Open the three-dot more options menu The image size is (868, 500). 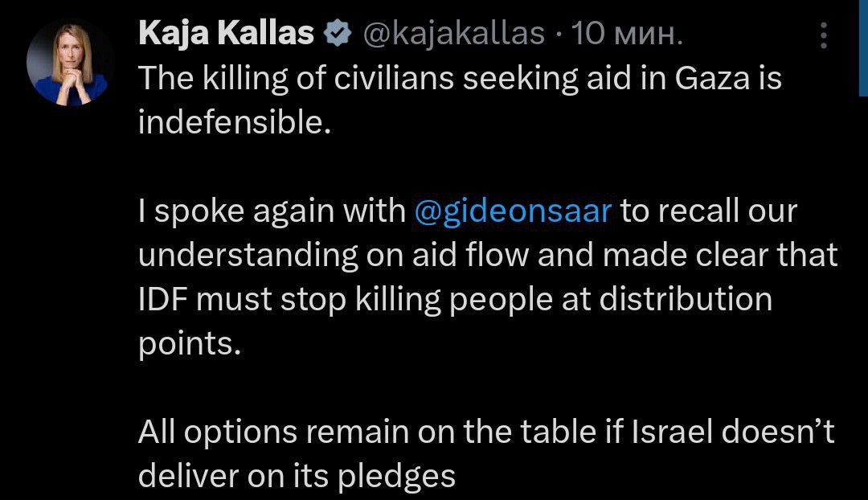pos(824,35)
